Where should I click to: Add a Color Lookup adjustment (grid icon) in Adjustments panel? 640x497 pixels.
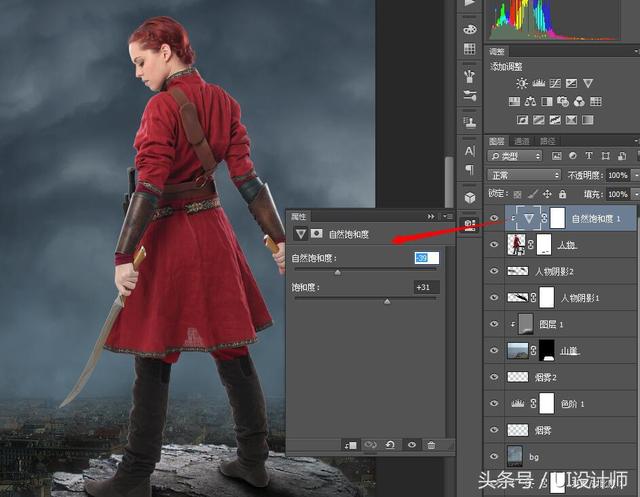(x=596, y=101)
